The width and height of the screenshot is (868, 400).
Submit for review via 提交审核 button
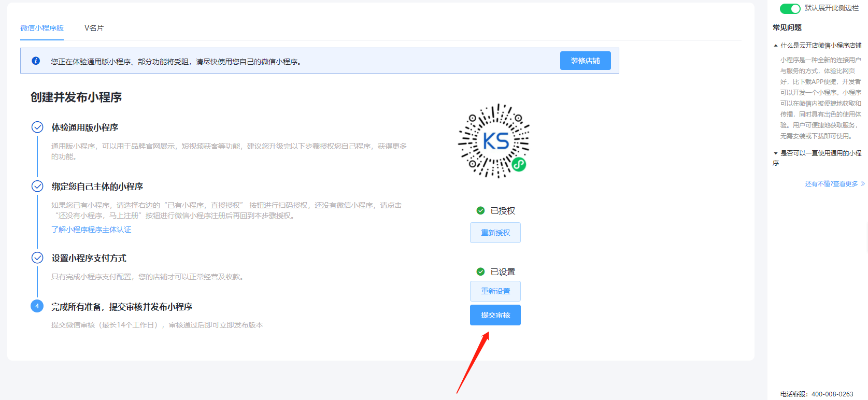click(x=495, y=315)
